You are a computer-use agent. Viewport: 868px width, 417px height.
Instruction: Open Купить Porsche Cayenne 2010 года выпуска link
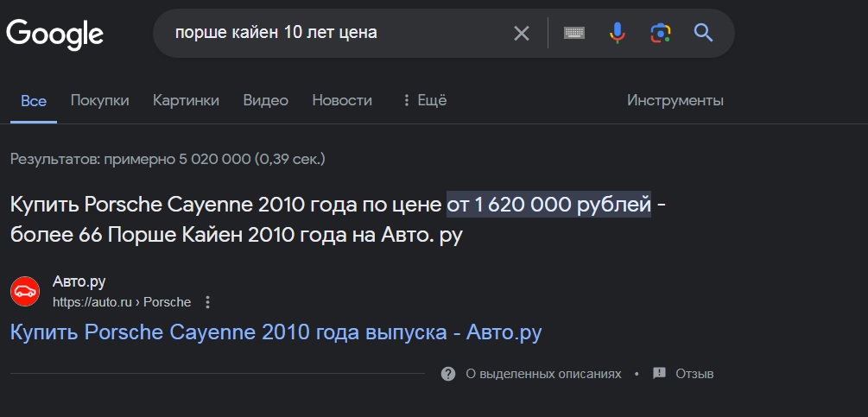click(x=276, y=332)
